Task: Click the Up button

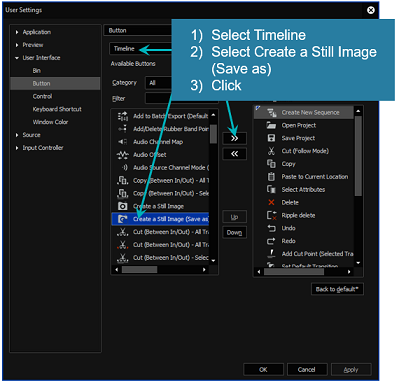Action: tap(234, 217)
